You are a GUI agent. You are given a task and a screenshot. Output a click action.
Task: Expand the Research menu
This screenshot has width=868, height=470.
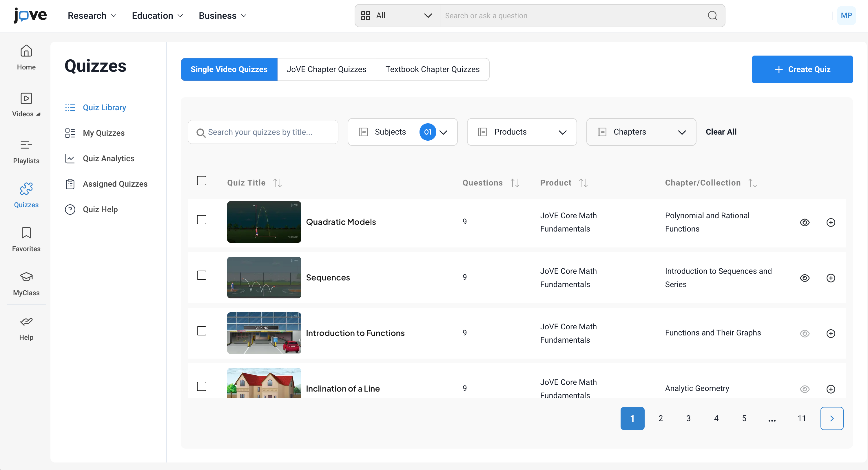click(x=92, y=16)
